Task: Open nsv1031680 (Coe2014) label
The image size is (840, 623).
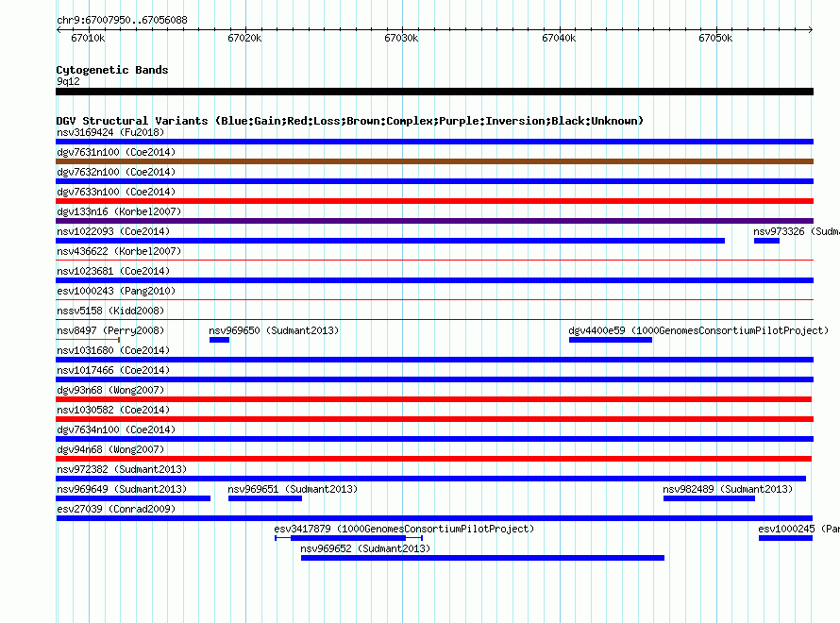Action: click(113, 350)
